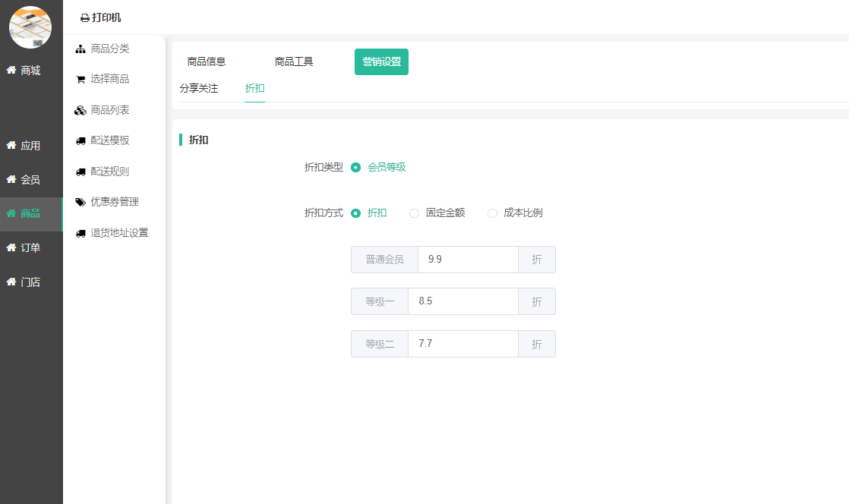This screenshot has width=849, height=504.
Task: Click the 等级一 discount field showing 8.5
Action: (x=463, y=301)
